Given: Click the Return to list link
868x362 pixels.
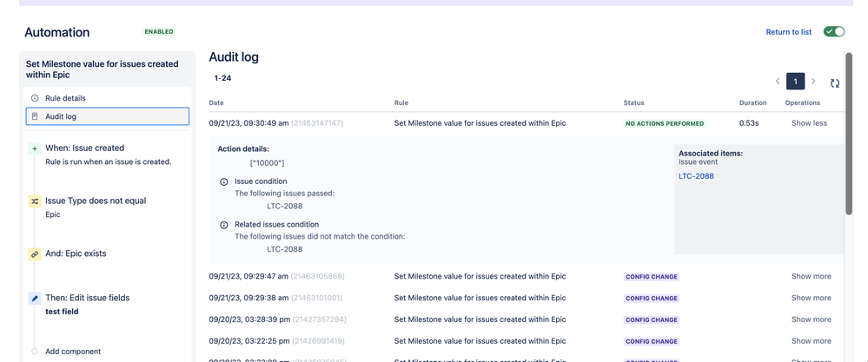Looking at the screenshot, I should [x=788, y=32].
